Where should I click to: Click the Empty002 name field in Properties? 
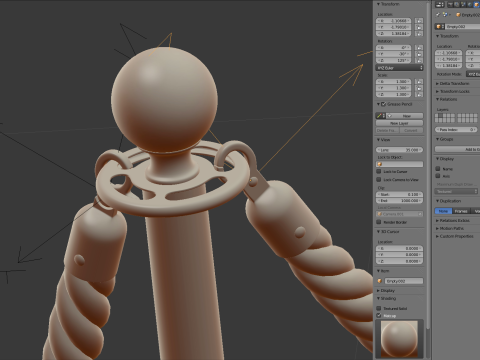tap(462, 26)
